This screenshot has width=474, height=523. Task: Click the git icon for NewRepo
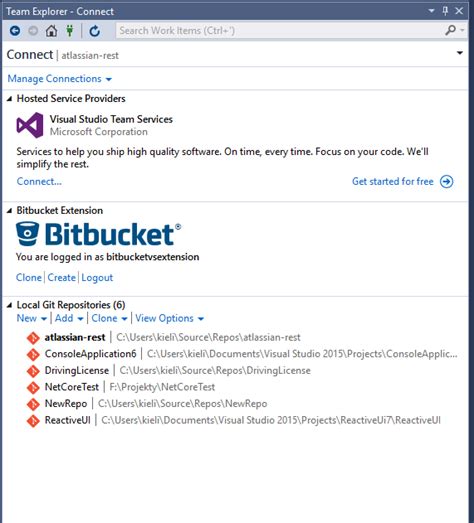(33, 404)
